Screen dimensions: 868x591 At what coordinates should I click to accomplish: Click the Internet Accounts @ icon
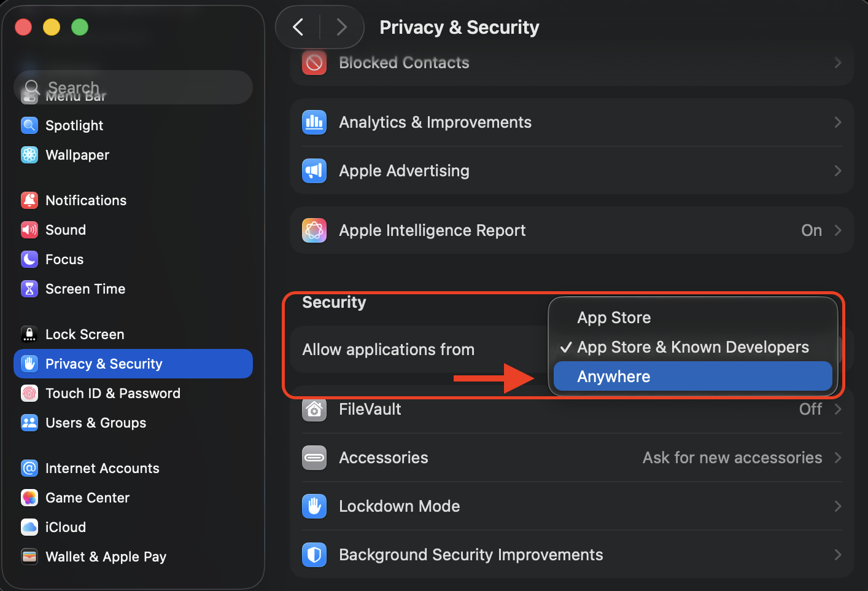(x=29, y=468)
